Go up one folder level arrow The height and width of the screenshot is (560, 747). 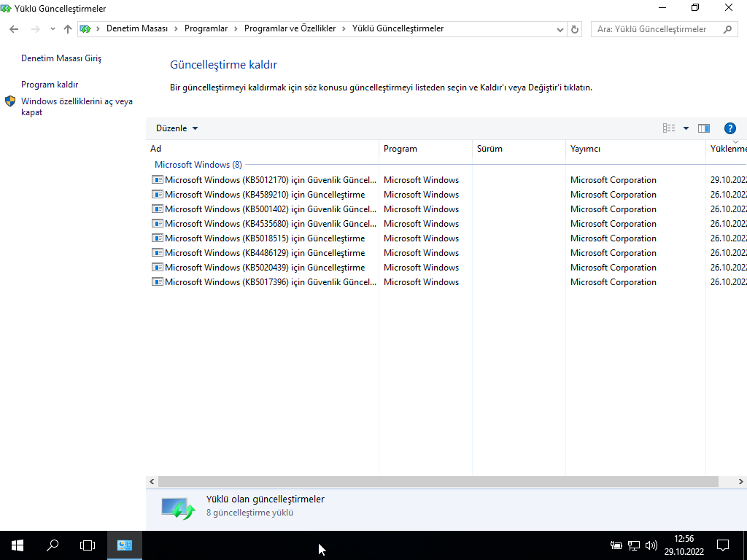(x=68, y=29)
